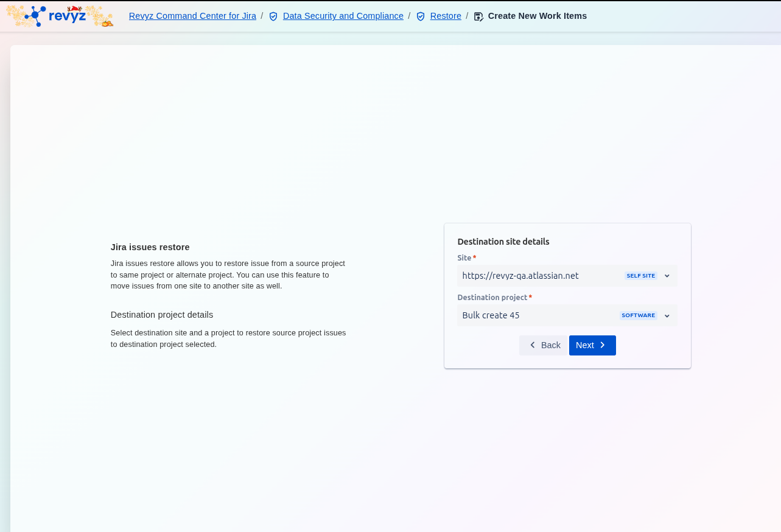
Task: Open the site URL selection field
Action: point(536,276)
